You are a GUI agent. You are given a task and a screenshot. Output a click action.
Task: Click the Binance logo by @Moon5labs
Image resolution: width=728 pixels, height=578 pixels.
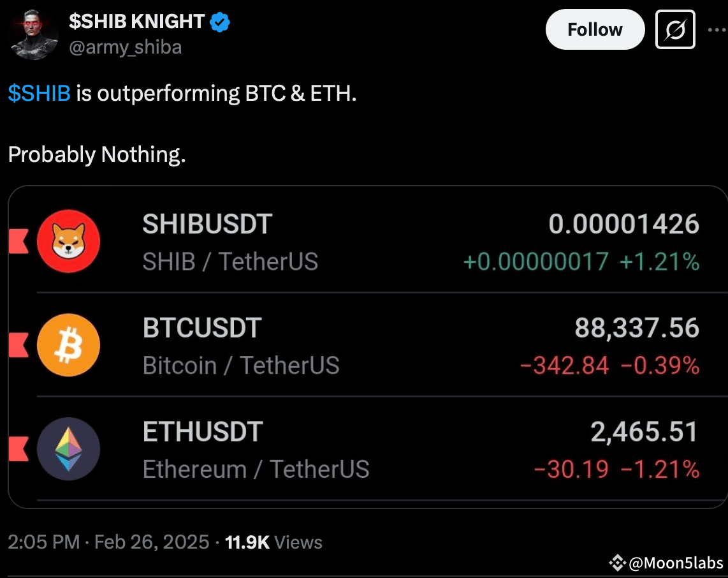pos(616,562)
